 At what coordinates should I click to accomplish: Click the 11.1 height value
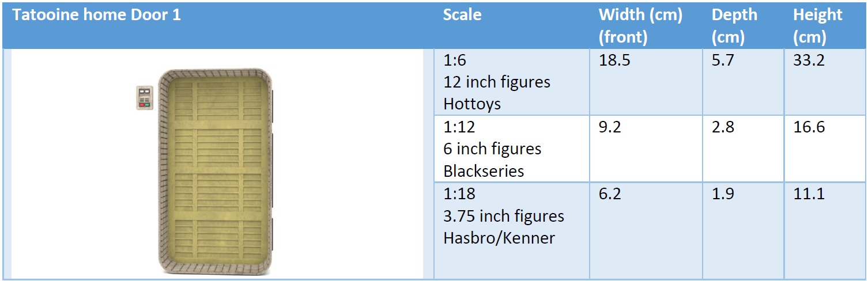[x=808, y=193]
